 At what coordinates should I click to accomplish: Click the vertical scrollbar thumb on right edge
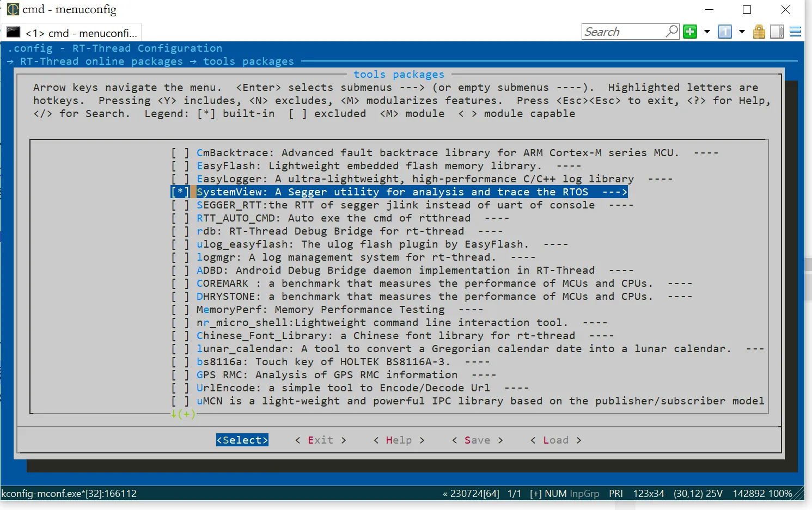coord(808,263)
